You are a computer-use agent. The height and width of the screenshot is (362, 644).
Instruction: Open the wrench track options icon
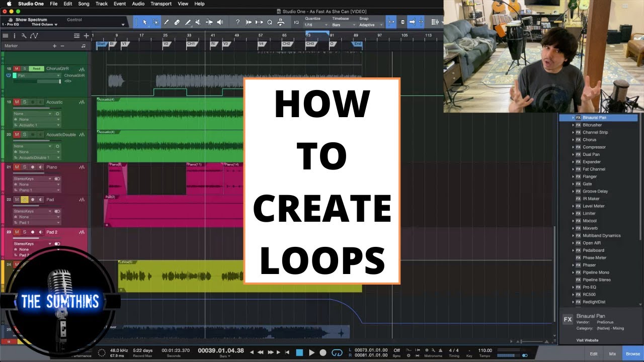[24, 36]
